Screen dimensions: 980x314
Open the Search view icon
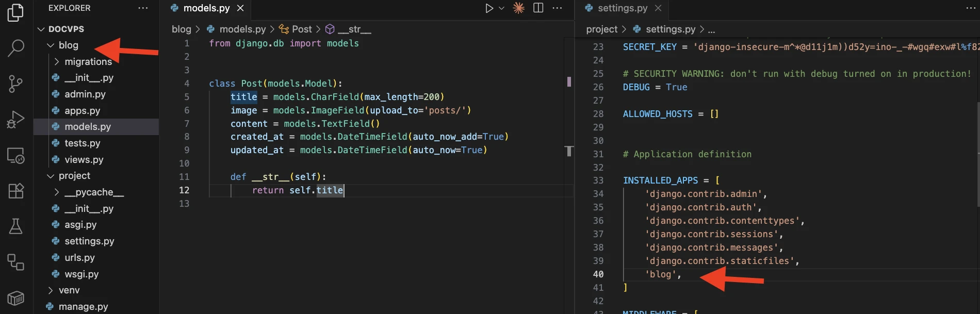point(15,48)
